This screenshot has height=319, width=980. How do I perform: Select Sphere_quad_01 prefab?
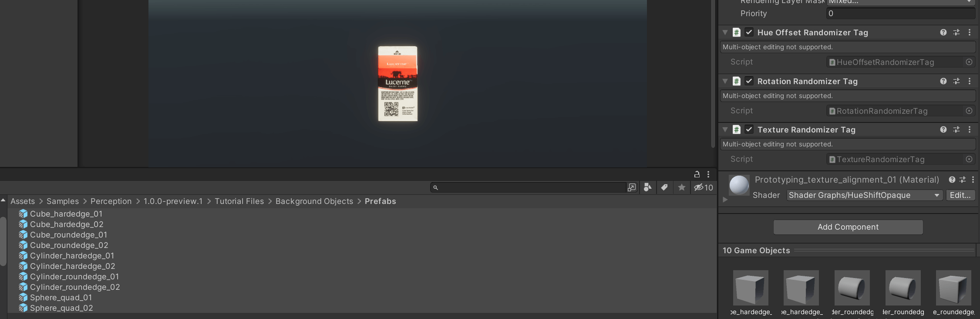pos(61,298)
